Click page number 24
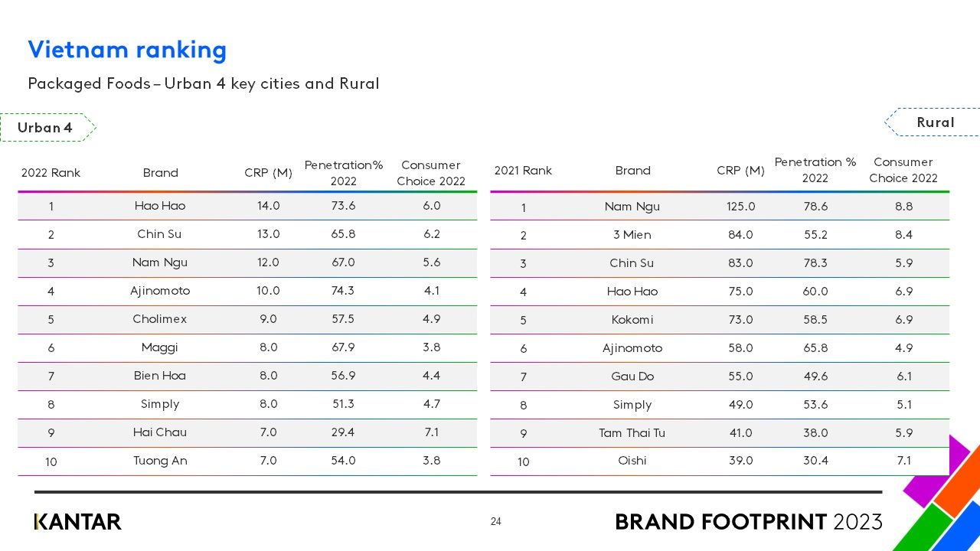This screenshot has width=980, height=551. click(495, 522)
